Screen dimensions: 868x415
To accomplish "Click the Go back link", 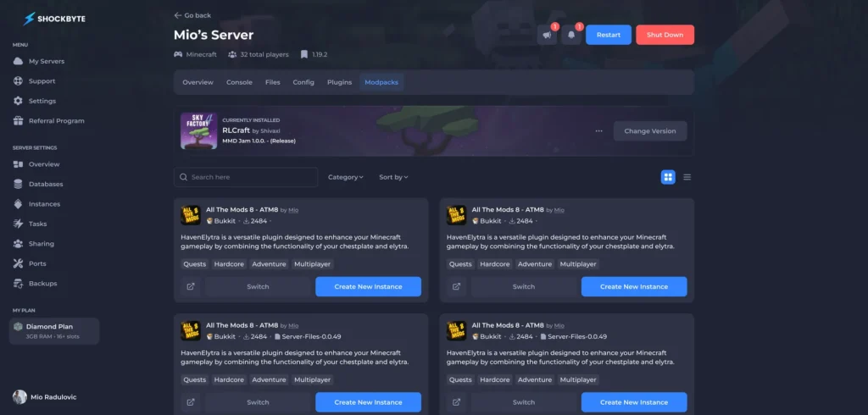I will click(192, 15).
